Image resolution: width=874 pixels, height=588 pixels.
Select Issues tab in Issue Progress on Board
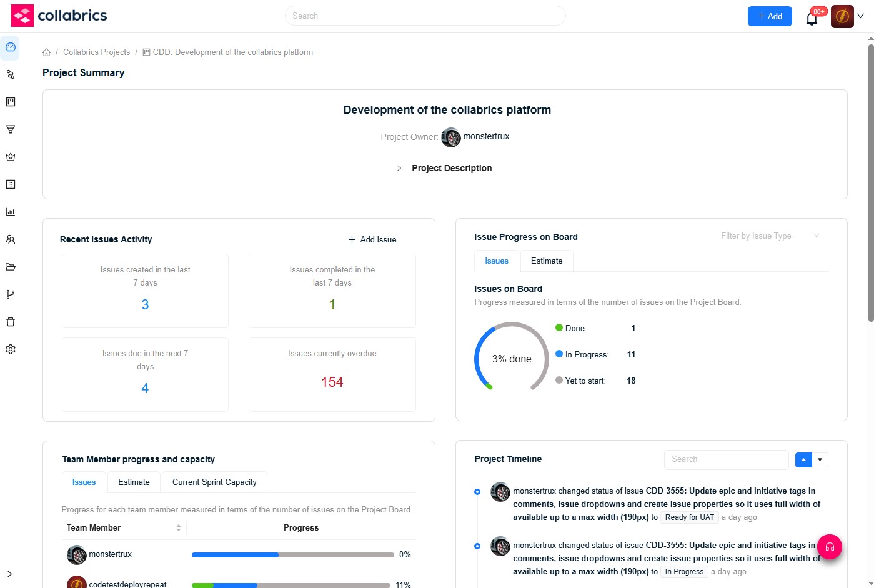coord(497,261)
